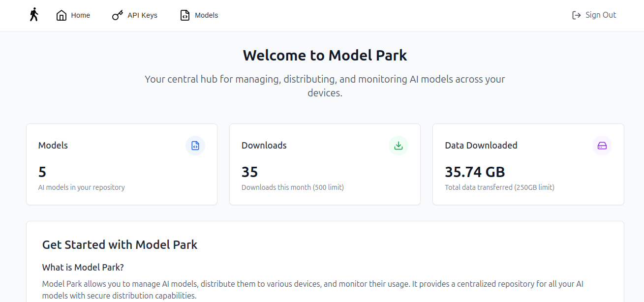The width and height of the screenshot is (644, 302).
Task: Click the code file icon beside Models nav
Action: pos(184,15)
